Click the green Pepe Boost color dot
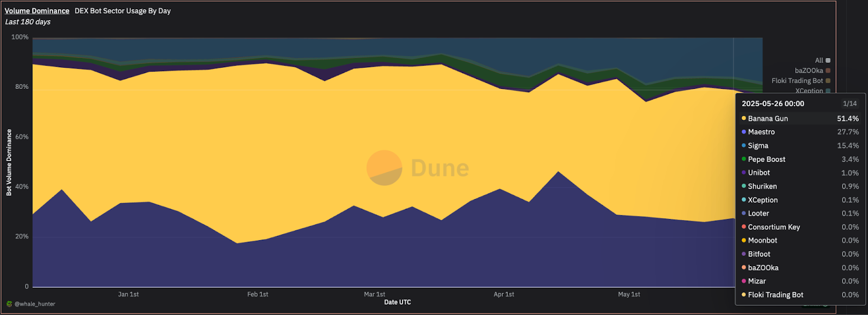Viewport: 868px width, 315px height. pos(744,159)
